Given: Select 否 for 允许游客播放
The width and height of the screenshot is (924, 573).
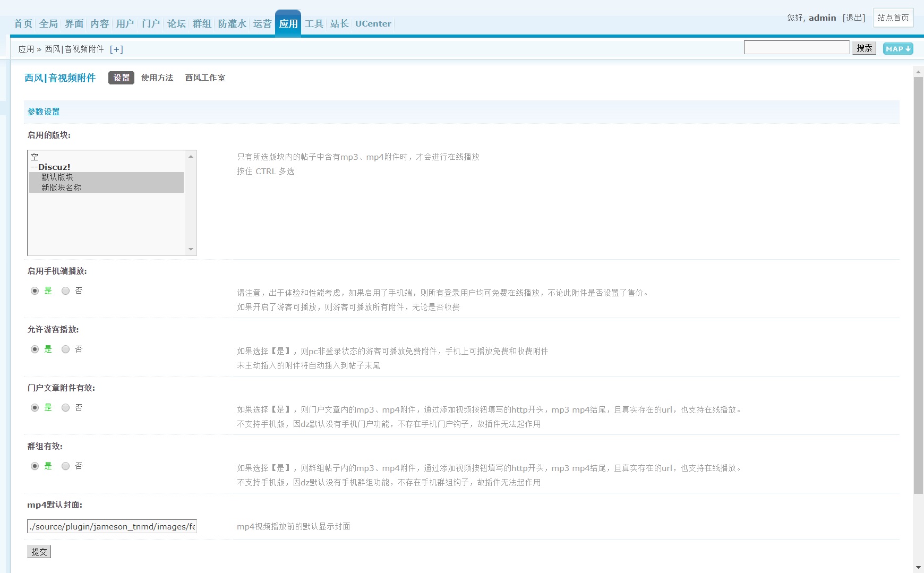Looking at the screenshot, I should point(66,349).
